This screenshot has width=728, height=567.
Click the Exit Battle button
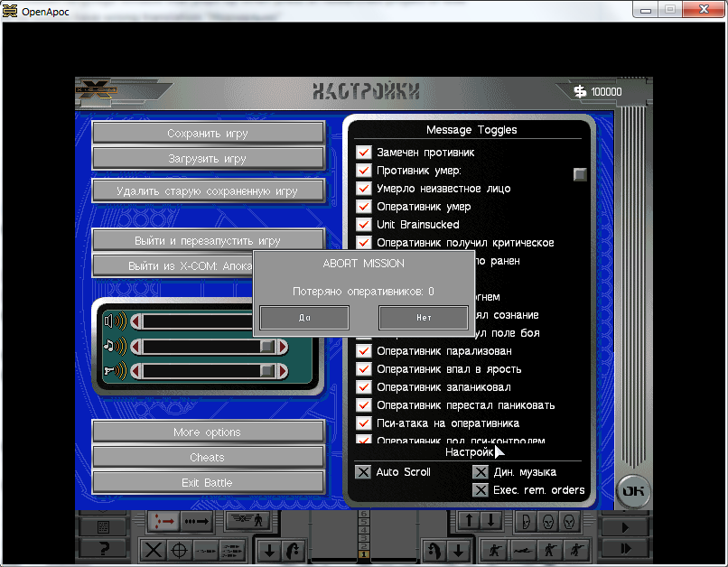point(208,482)
